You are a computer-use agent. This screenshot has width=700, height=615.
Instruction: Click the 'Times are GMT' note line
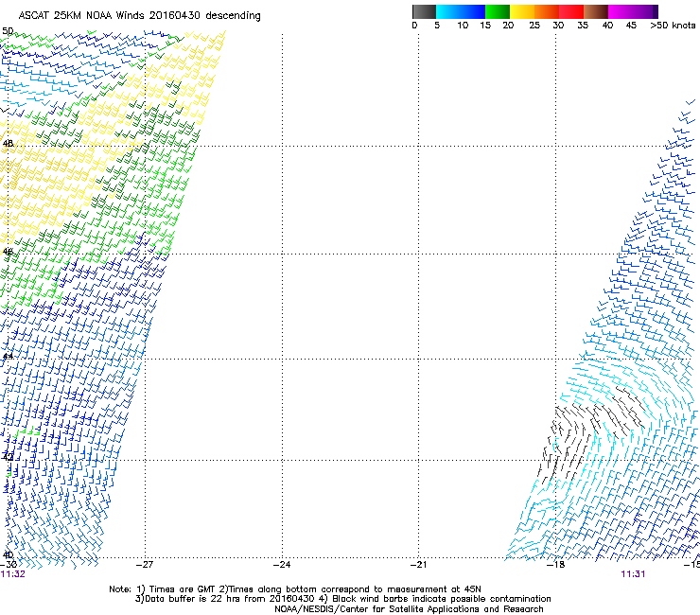(x=295, y=589)
